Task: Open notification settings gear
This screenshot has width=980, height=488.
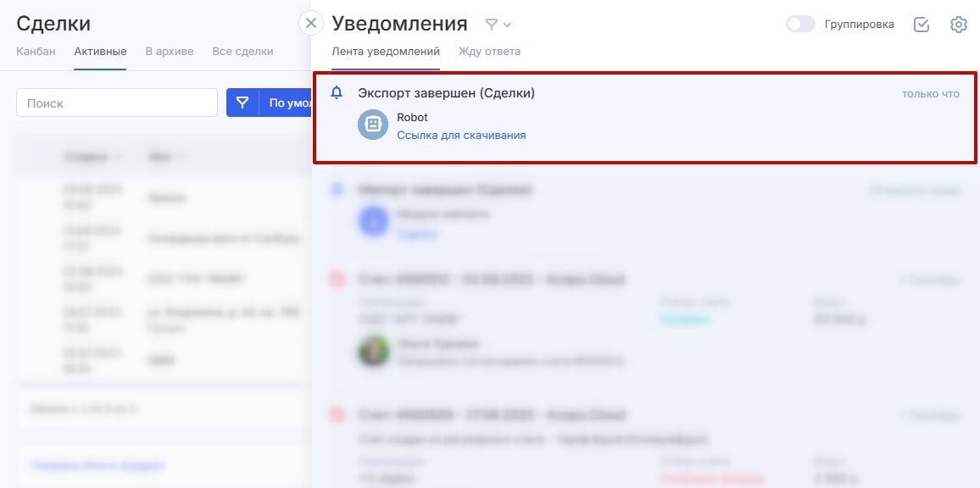Action: (x=959, y=25)
